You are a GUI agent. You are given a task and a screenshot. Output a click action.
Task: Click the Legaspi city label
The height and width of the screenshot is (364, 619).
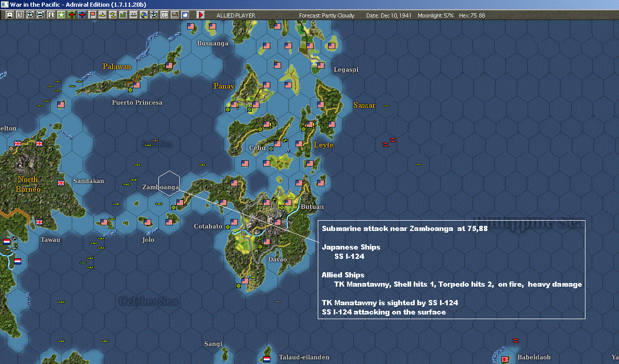[x=346, y=70]
